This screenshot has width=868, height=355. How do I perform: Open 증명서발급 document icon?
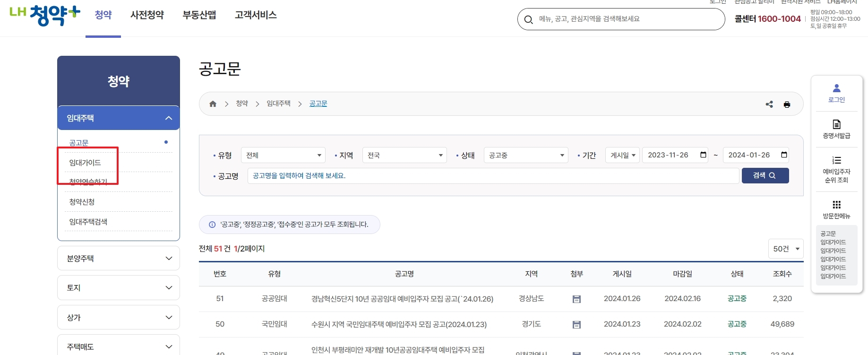pos(836,124)
